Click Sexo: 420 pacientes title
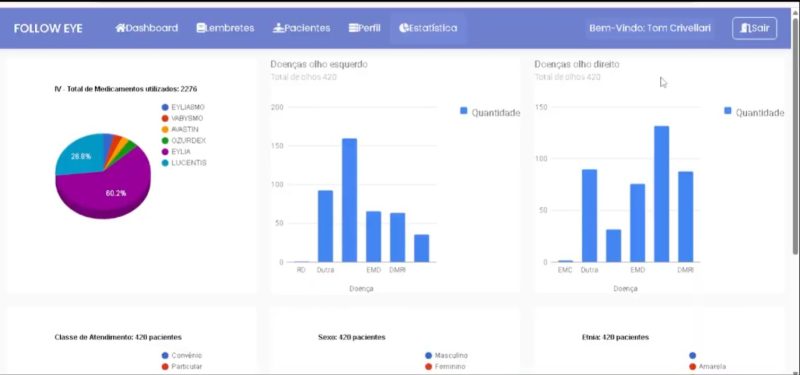 coord(352,337)
